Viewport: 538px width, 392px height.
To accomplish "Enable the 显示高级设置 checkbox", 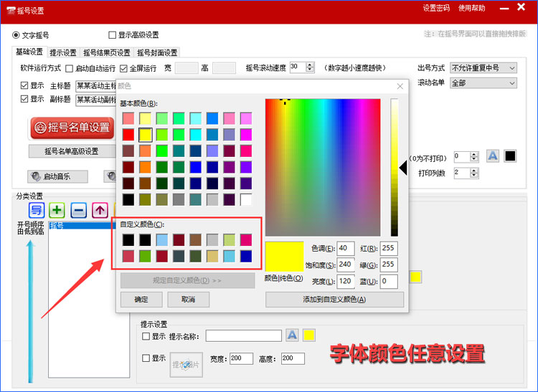I will [x=112, y=35].
